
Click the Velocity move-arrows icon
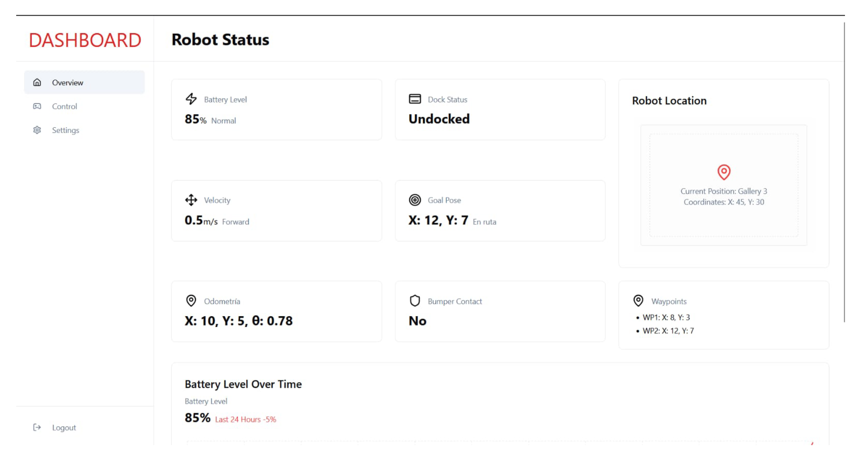191,200
